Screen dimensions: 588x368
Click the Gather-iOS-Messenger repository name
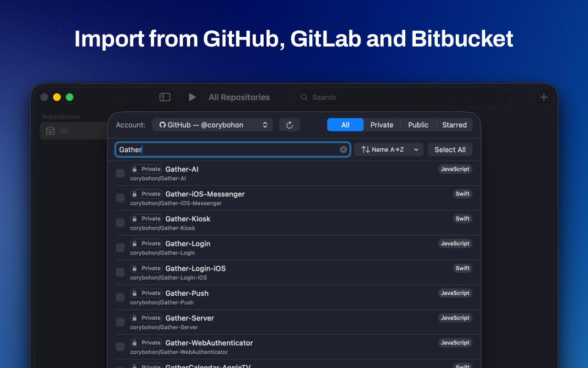(205, 194)
